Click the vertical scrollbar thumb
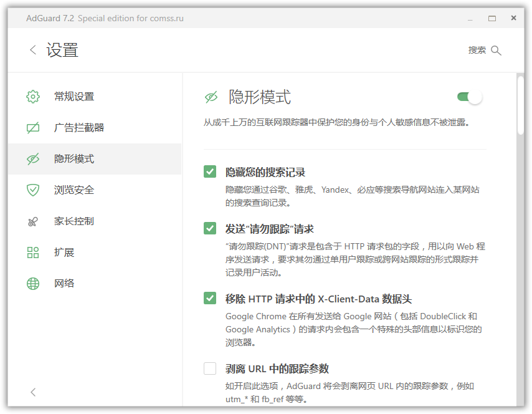Screen dimensions: 532x414 [x=520, y=105]
